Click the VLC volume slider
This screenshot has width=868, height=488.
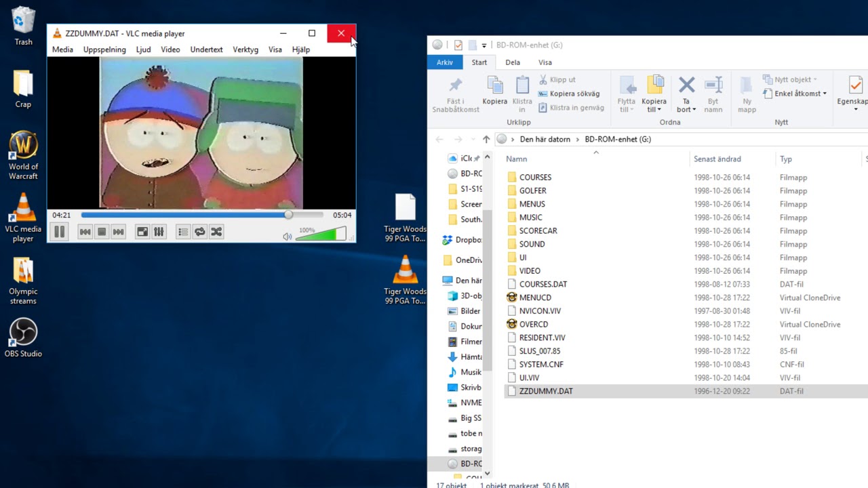click(321, 235)
